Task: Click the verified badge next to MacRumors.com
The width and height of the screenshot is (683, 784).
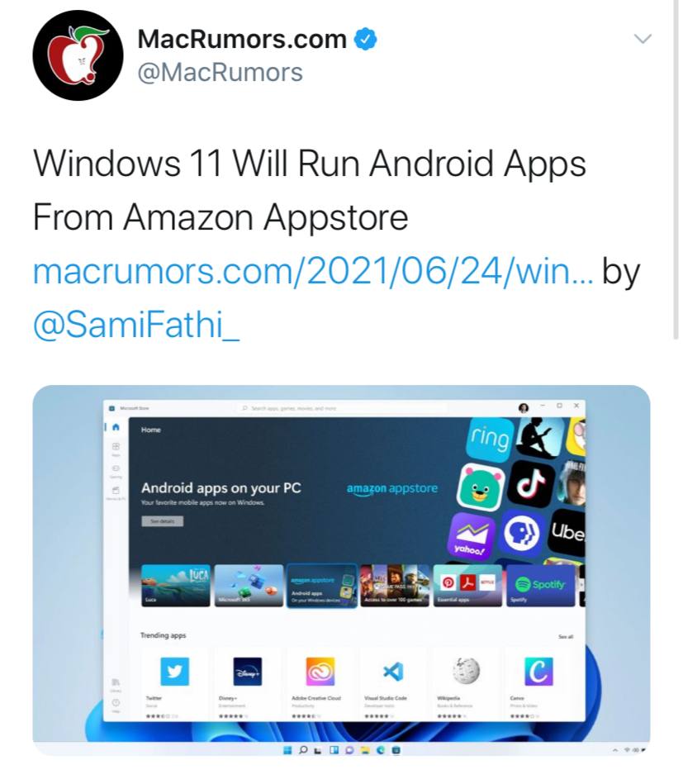Action: 366,40
